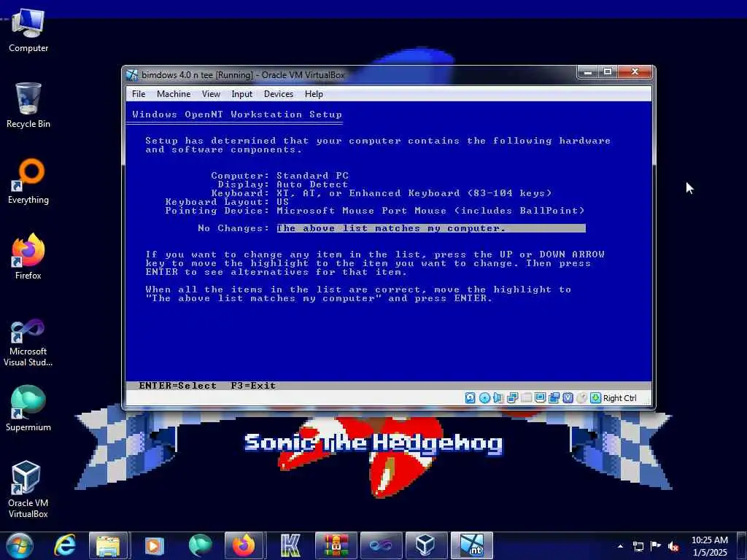The height and width of the screenshot is (560, 747).
Task: Open the Machine menu
Action: click(x=174, y=94)
